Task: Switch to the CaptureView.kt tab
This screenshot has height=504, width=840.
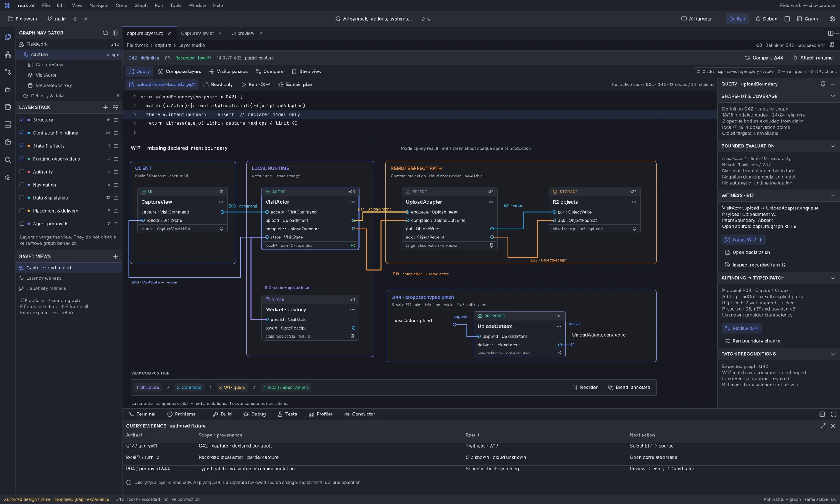Action: [x=197, y=33]
